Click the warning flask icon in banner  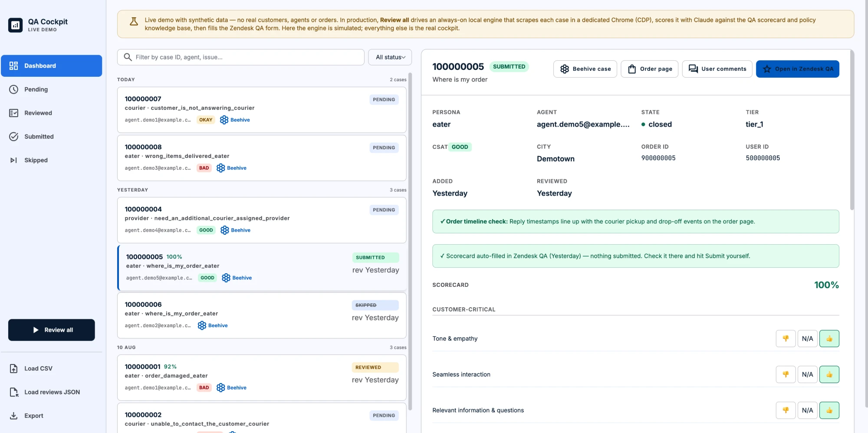(x=134, y=21)
